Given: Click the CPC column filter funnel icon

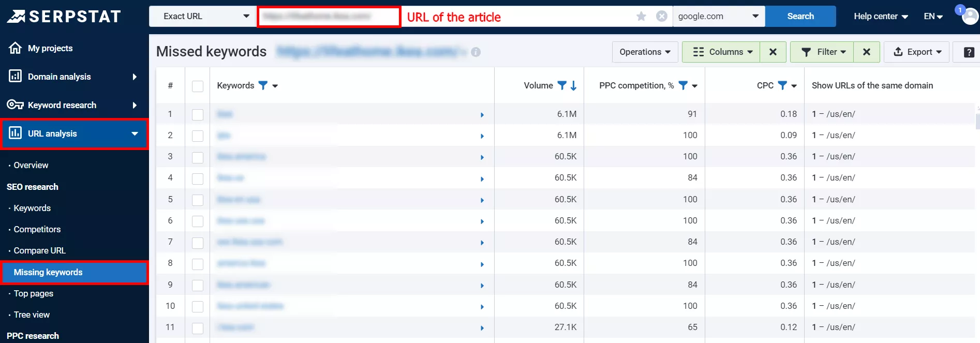Looking at the screenshot, I should point(782,85).
